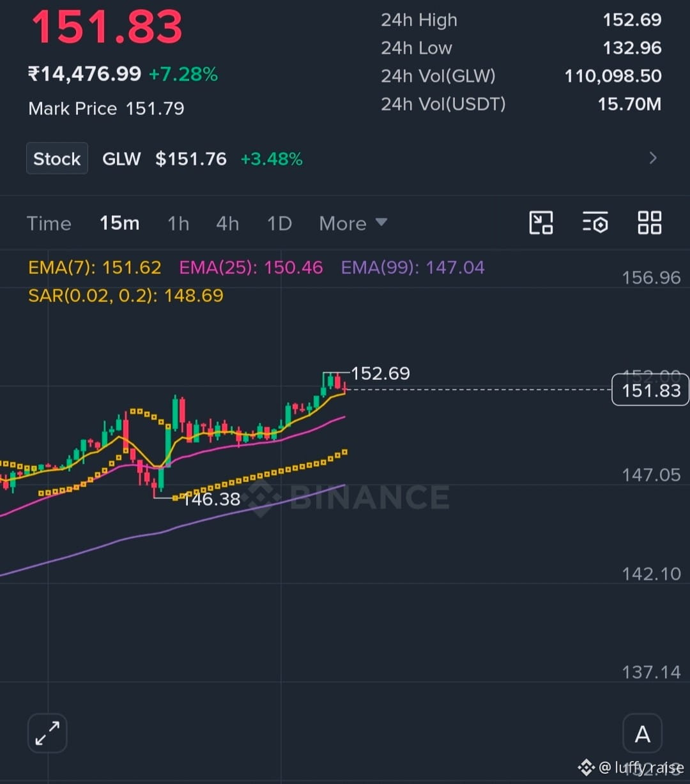Viewport: 690px width, 784px height.
Task: Select the 15m interval tab
Action: (x=119, y=223)
